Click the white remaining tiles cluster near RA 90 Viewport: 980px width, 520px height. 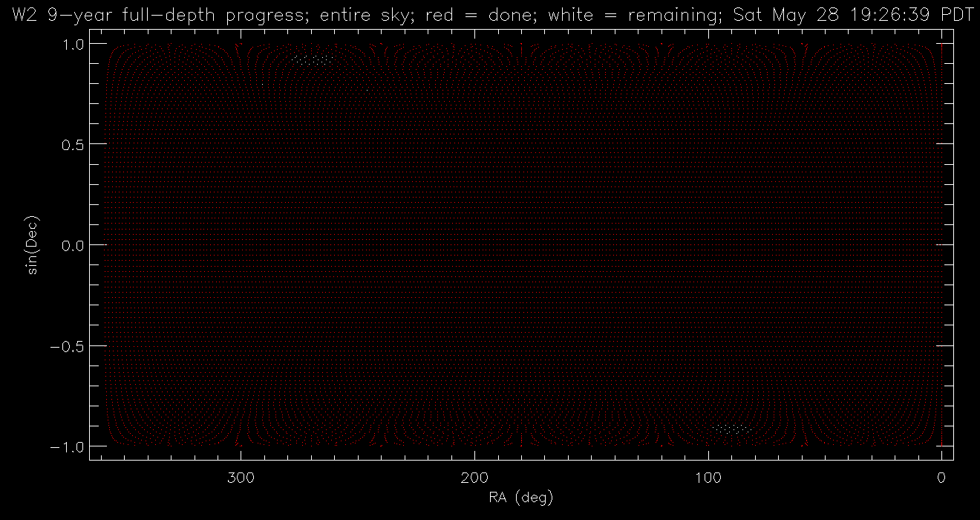(732, 428)
